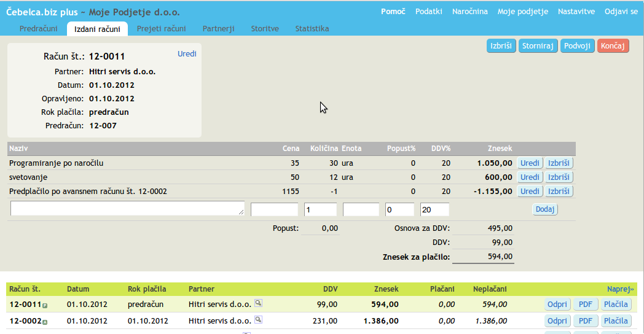Click magnifier icon beside partner in row 12-0002
Image resolution: width=644 pixels, height=334 pixels.
tap(259, 319)
